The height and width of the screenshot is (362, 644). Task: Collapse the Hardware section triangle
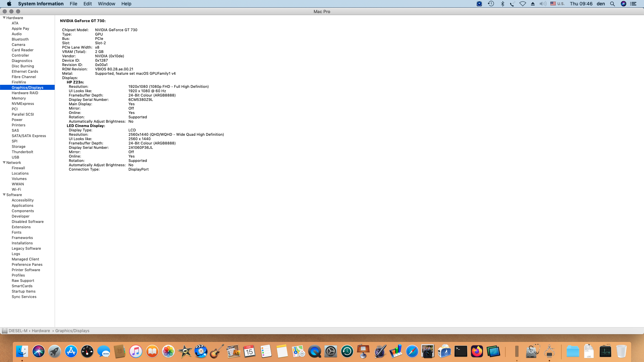coord(4,18)
